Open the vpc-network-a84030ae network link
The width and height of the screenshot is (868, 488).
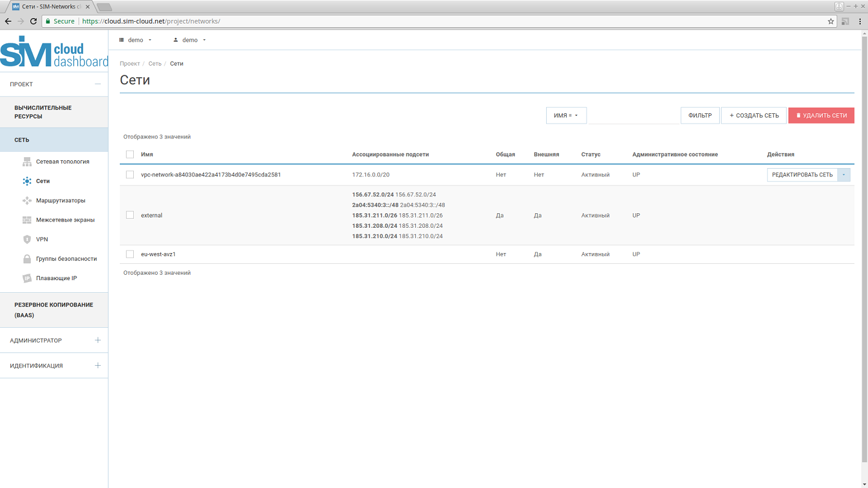(x=210, y=175)
